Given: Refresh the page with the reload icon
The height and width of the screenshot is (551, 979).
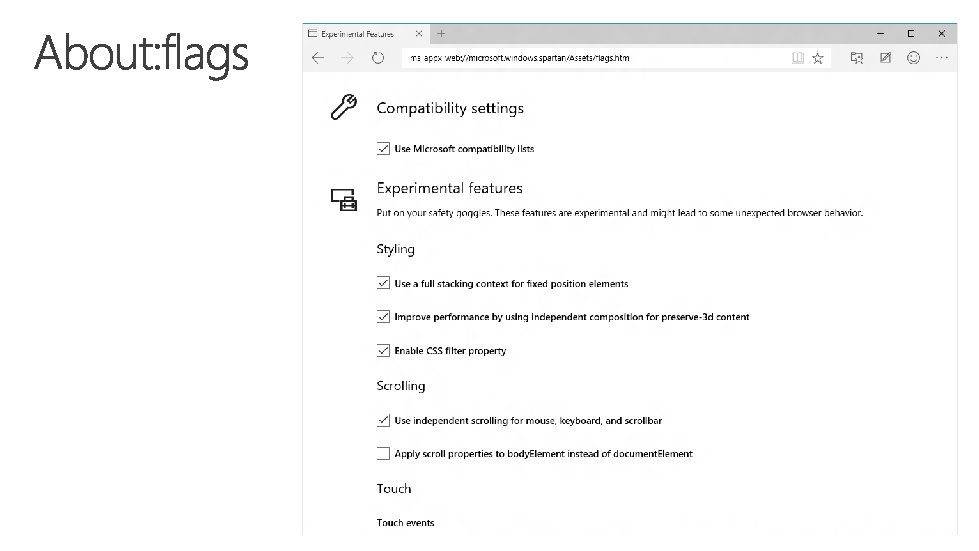Looking at the screenshot, I should coord(377,59).
